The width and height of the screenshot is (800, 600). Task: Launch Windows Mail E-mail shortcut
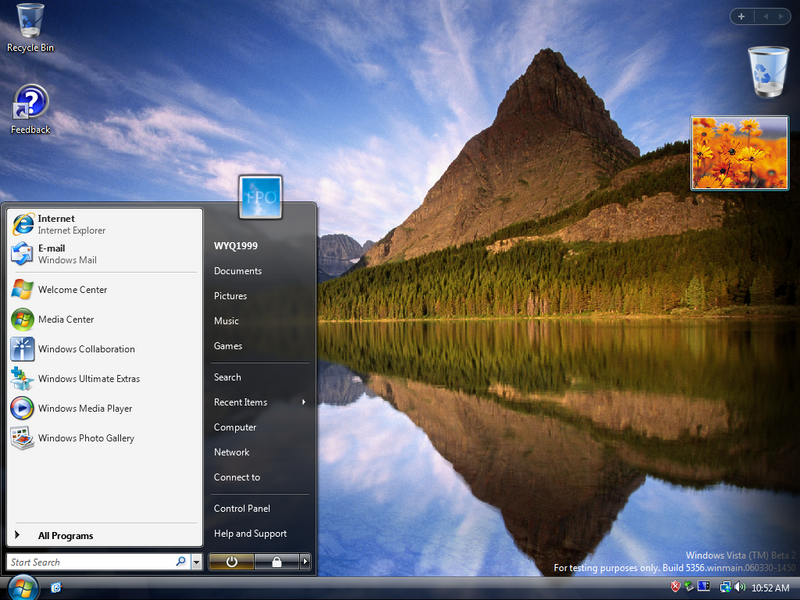pyautogui.click(x=66, y=254)
